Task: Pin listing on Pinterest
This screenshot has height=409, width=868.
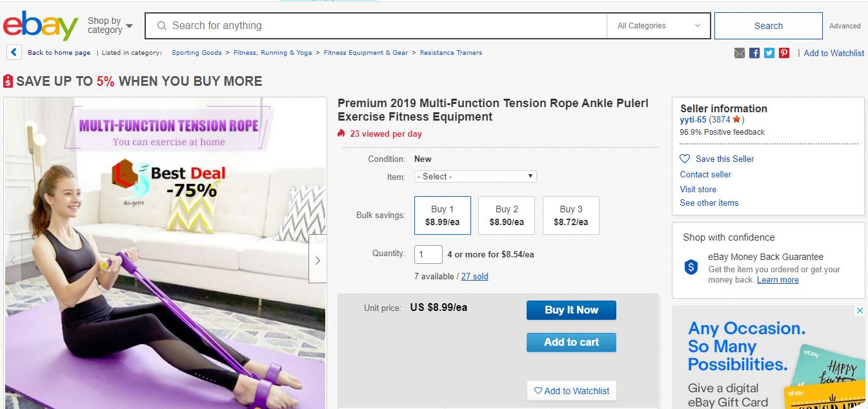Action: (784, 53)
